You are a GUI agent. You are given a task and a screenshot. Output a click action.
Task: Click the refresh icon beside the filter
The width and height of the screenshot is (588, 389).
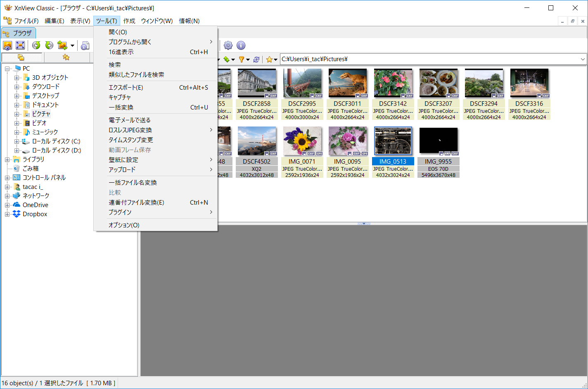click(x=256, y=60)
